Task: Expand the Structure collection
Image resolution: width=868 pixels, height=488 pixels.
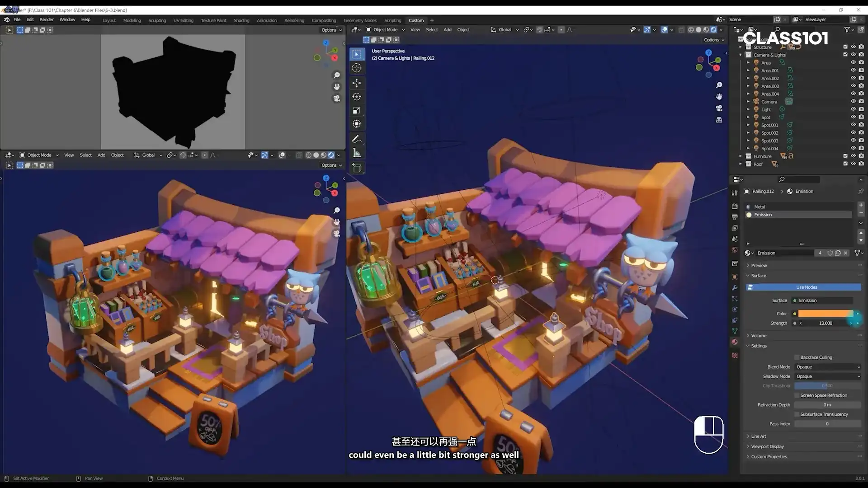Action: (x=740, y=47)
